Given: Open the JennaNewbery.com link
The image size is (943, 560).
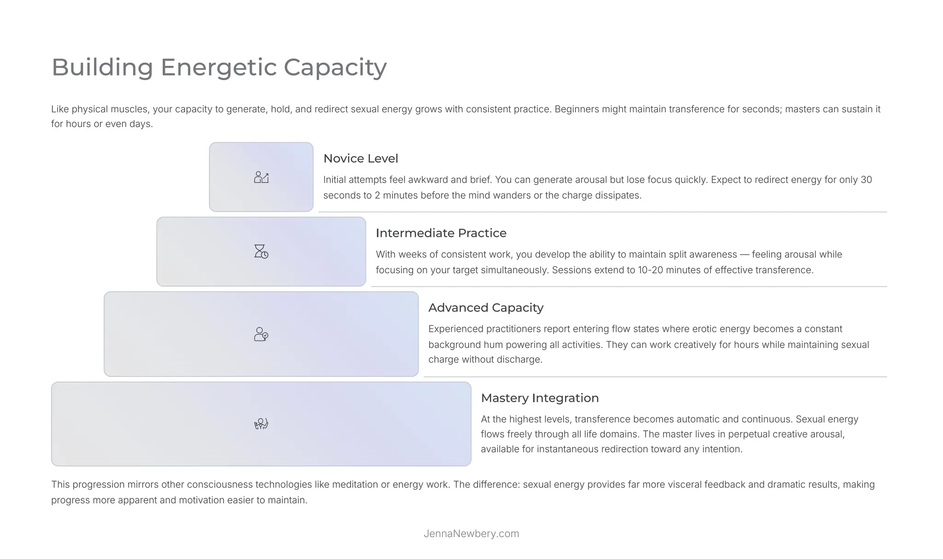Looking at the screenshot, I should [x=471, y=534].
